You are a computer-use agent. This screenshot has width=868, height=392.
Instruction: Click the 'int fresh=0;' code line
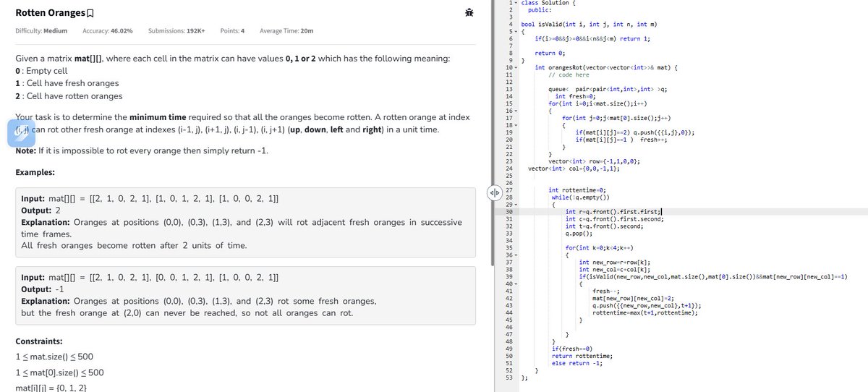(574, 96)
